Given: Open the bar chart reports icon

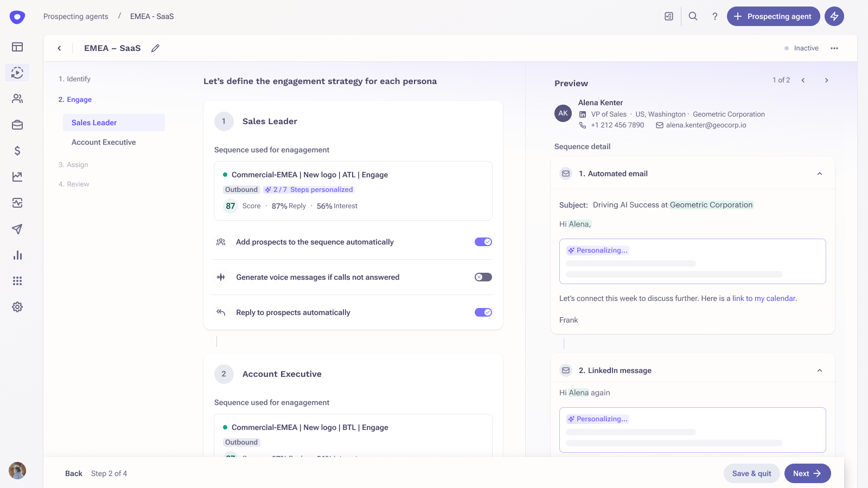Looking at the screenshot, I should [17, 255].
